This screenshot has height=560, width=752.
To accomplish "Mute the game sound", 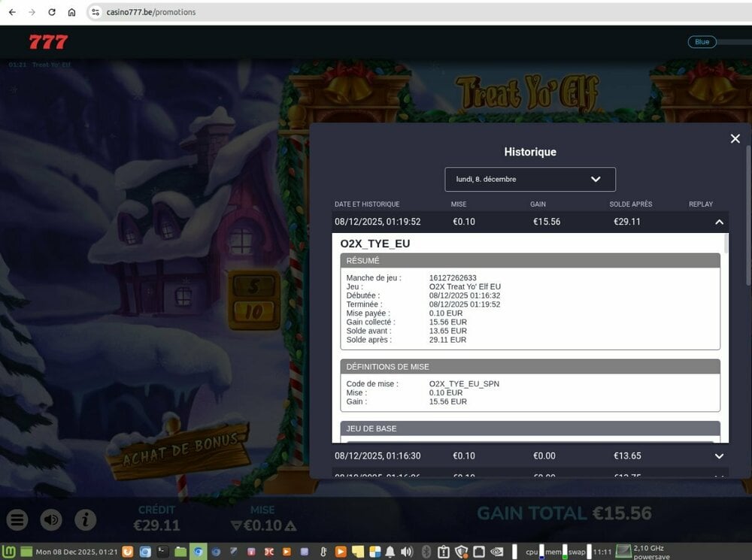I will click(51, 519).
